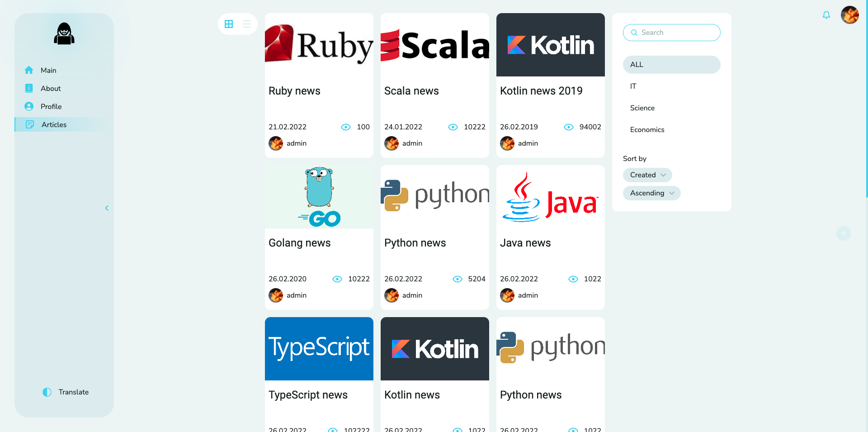Click the Golang news title
The width and height of the screenshot is (868, 432).
click(x=299, y=243)
